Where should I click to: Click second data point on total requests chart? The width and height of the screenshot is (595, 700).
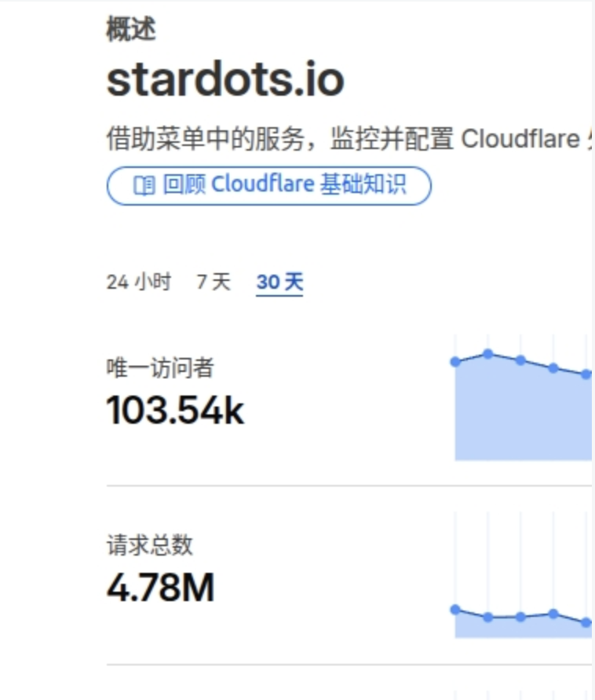click(487, 618)
